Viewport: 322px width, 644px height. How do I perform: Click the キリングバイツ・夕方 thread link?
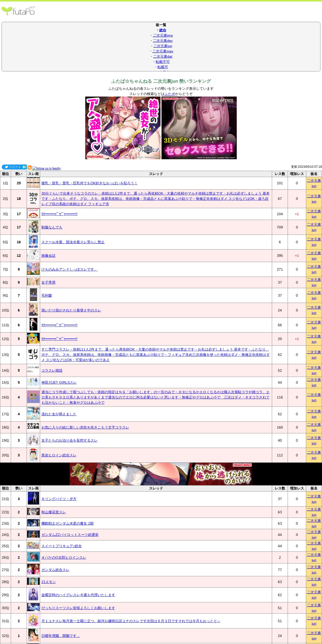59,499
